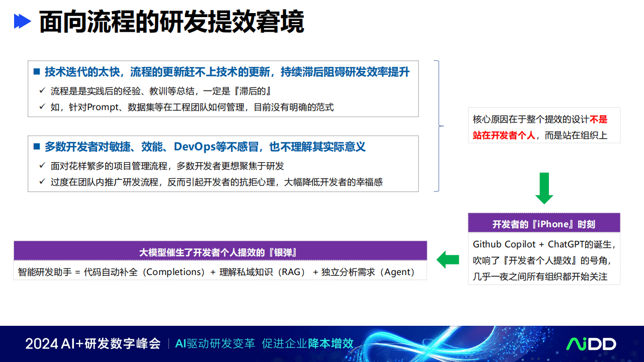
Task: Click the blue double-arrow icon beside the title
Action: tap(23, 21)
